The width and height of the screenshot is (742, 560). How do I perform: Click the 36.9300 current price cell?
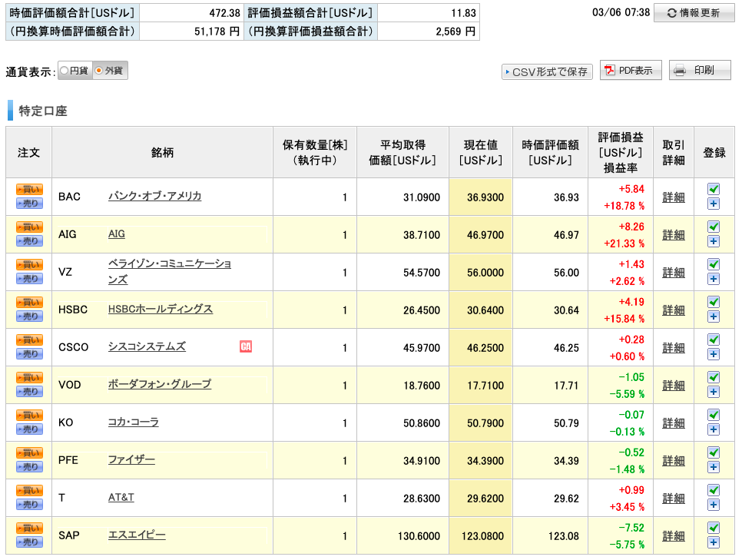tap(481, 197)
